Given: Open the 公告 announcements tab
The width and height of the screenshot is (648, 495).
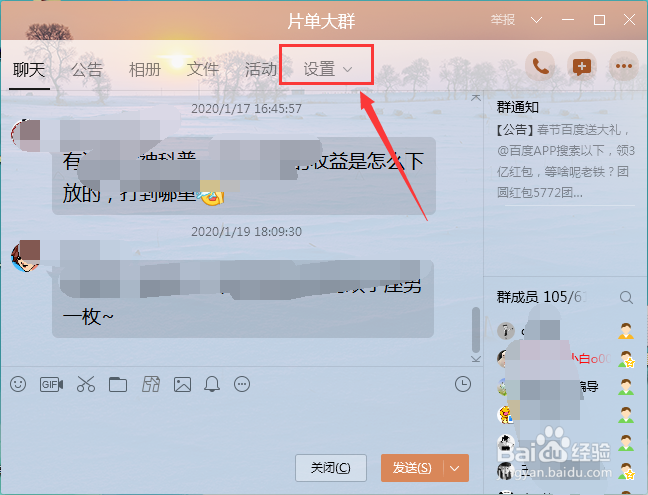Looking at the screenshot, I should point(87,69).
